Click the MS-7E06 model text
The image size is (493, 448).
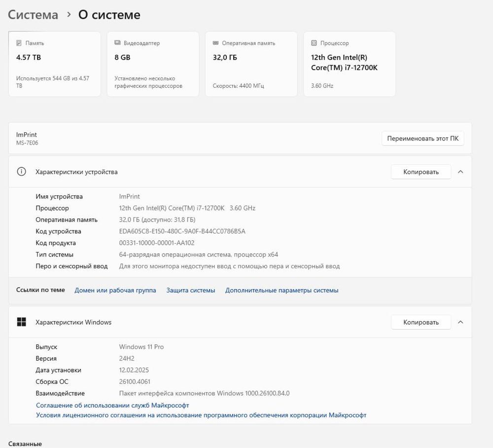(x=27, y=143)
